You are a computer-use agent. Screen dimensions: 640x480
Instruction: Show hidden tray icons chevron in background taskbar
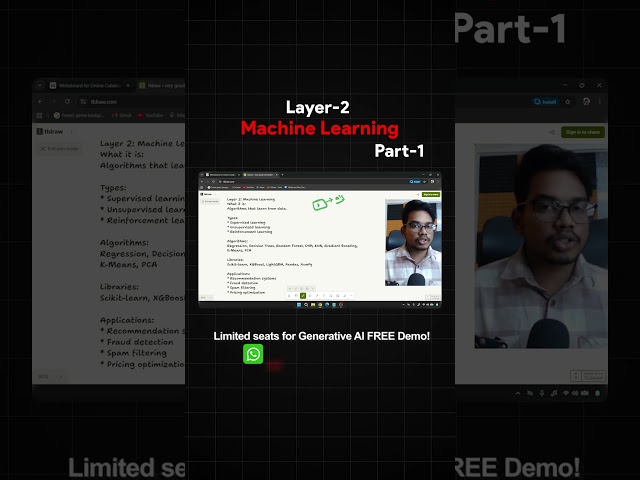518,393
